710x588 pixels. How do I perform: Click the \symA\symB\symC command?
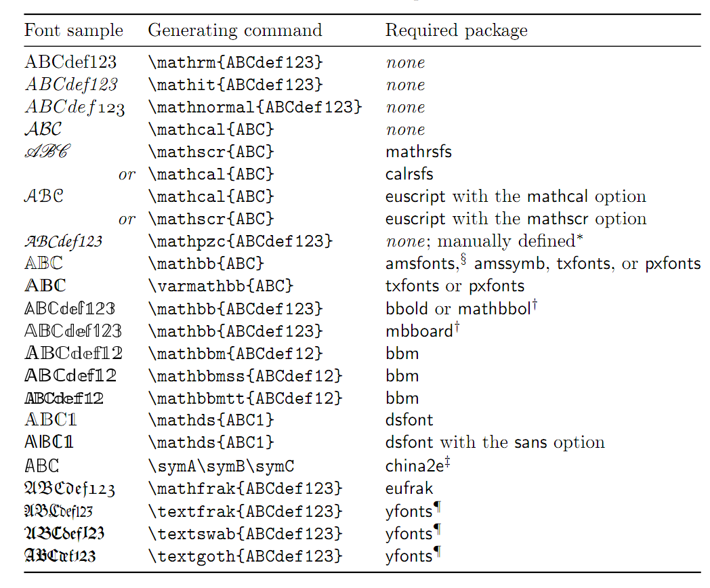[221, 466]
